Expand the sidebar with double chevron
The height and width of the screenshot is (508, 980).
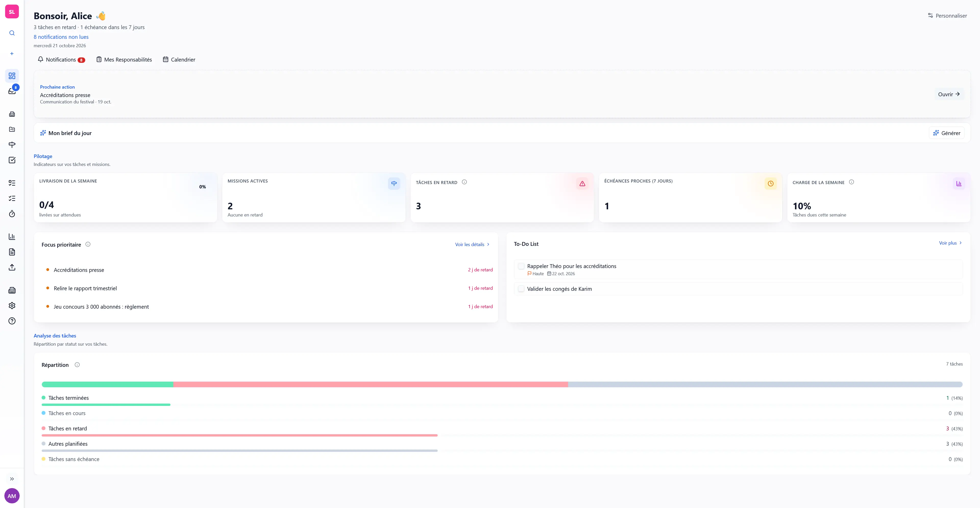click(12, 479)
